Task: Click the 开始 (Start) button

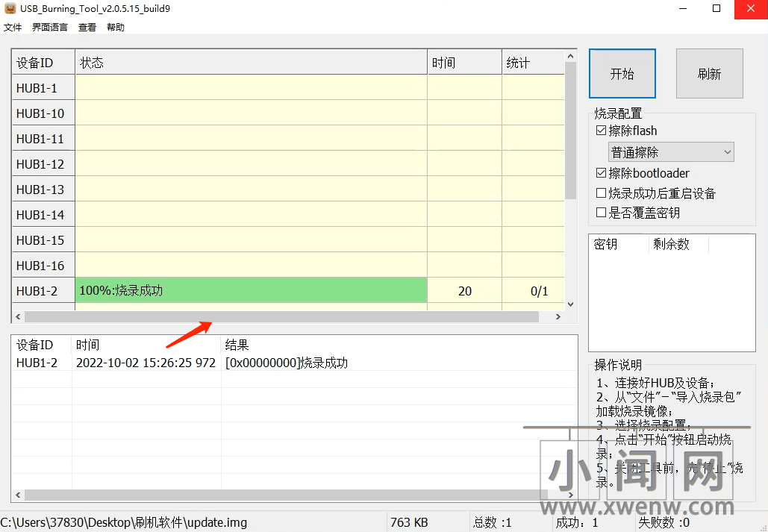Action: [x=622, y=74]
